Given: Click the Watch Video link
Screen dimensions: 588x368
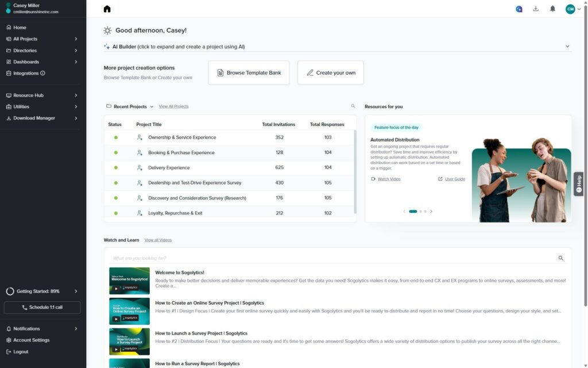Looking at the screenshot, I should click(389, 179).
